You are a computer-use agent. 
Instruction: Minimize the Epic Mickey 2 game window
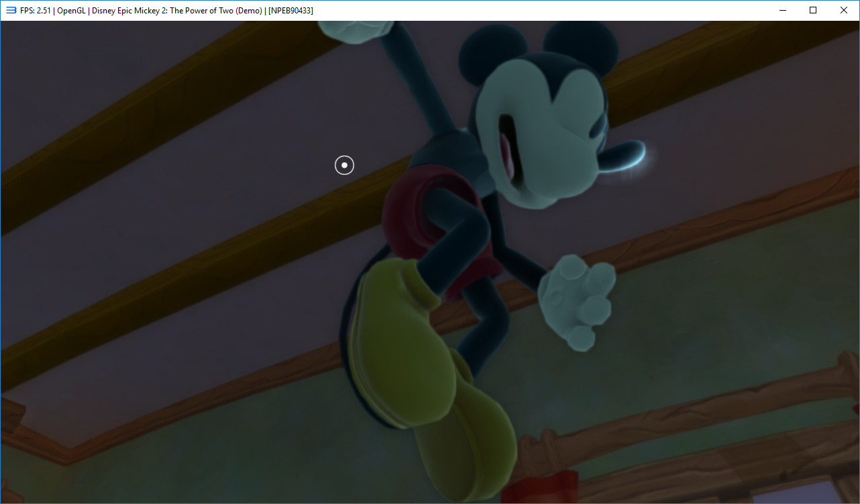(782, 10)
